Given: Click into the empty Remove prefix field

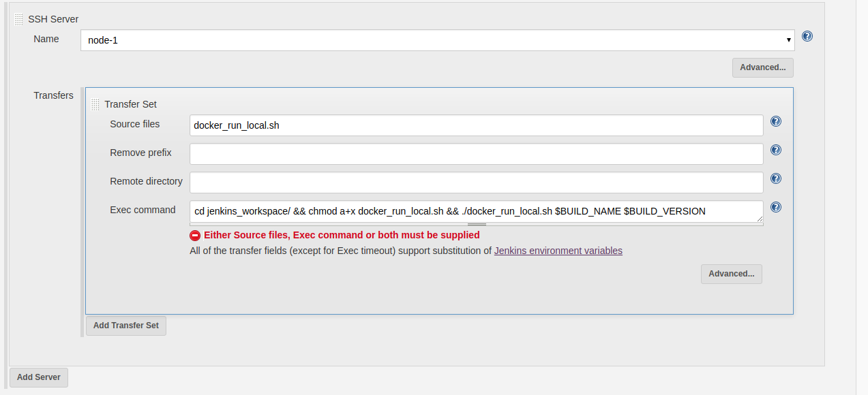Looking at the screenshot, I should (x=476, y=154).
